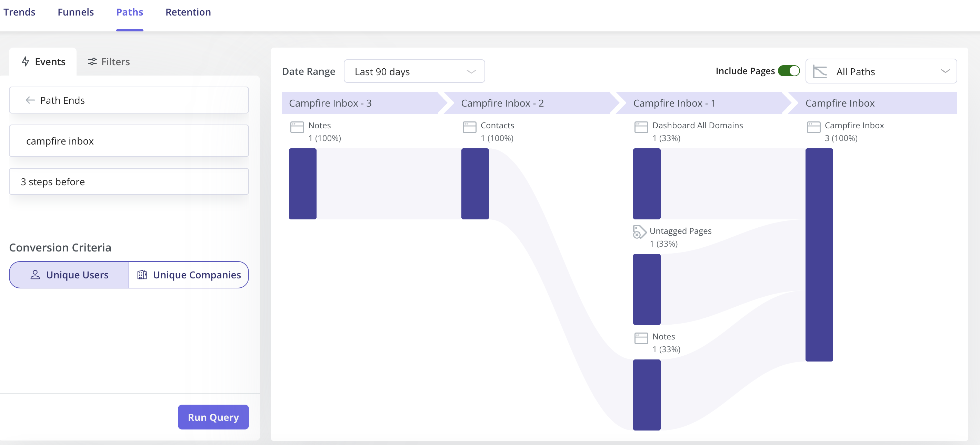The image size is (980, 445).
Task: Open the Path Ends selector
Action: (x=129, y=100)
